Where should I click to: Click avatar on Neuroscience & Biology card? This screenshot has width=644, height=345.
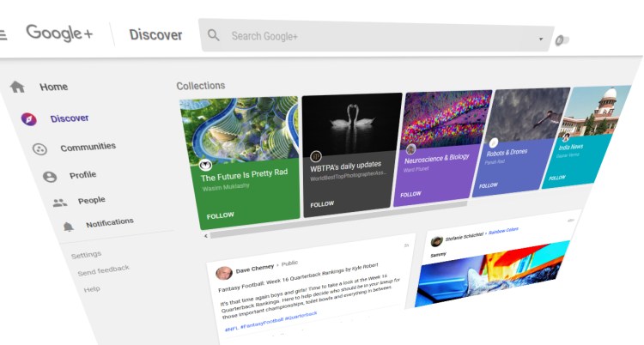pos(410,149)
